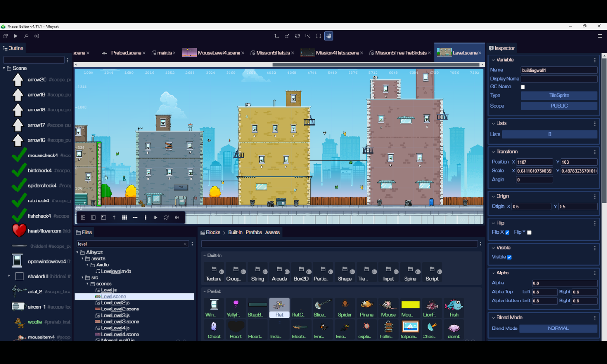Uncheck the Flip X checkbox
This screenshot has width=607, height=364.
507,232
